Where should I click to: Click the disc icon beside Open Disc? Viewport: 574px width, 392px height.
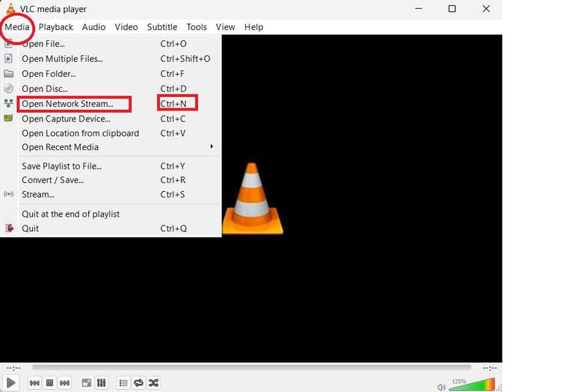pos(8,89)
